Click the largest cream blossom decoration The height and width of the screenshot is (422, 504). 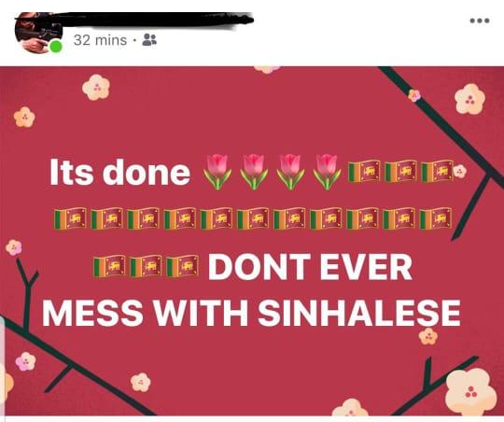471,391
